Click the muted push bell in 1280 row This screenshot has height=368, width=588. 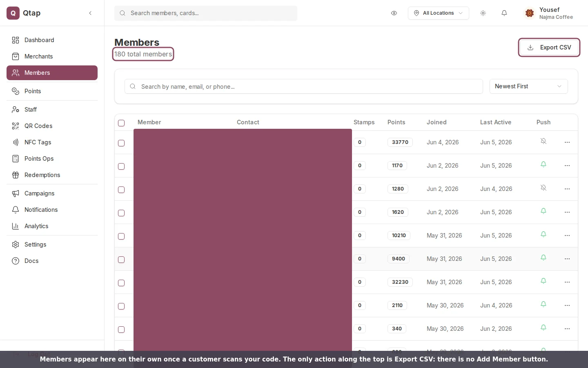click(x=543, y=188)
